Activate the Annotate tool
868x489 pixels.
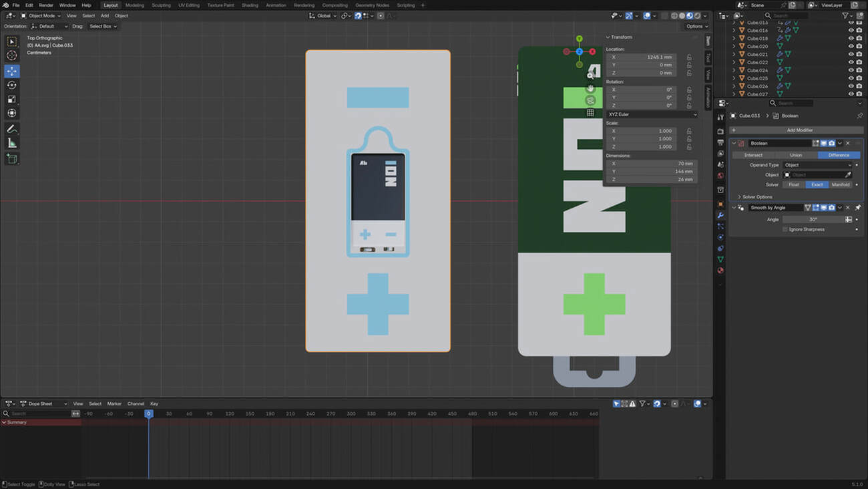11,129
